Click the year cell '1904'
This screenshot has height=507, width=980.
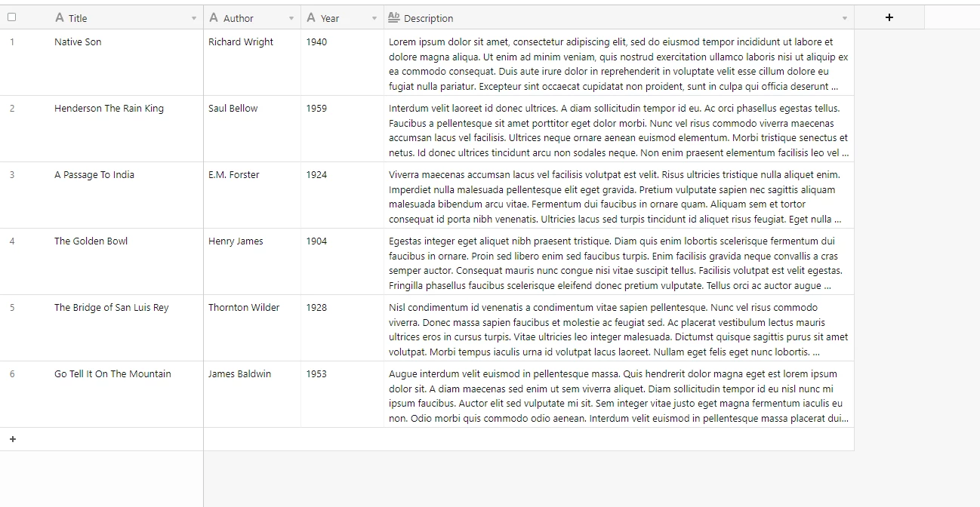[x=342, y=262]
